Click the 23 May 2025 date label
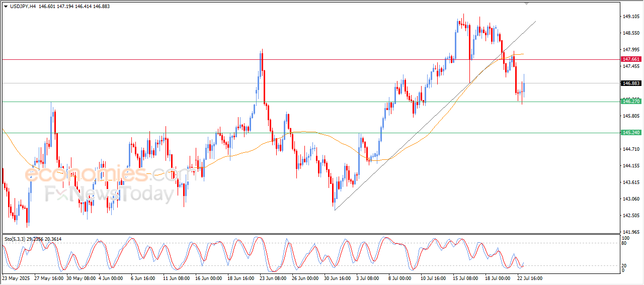644x285 pixels. [16, 278]
